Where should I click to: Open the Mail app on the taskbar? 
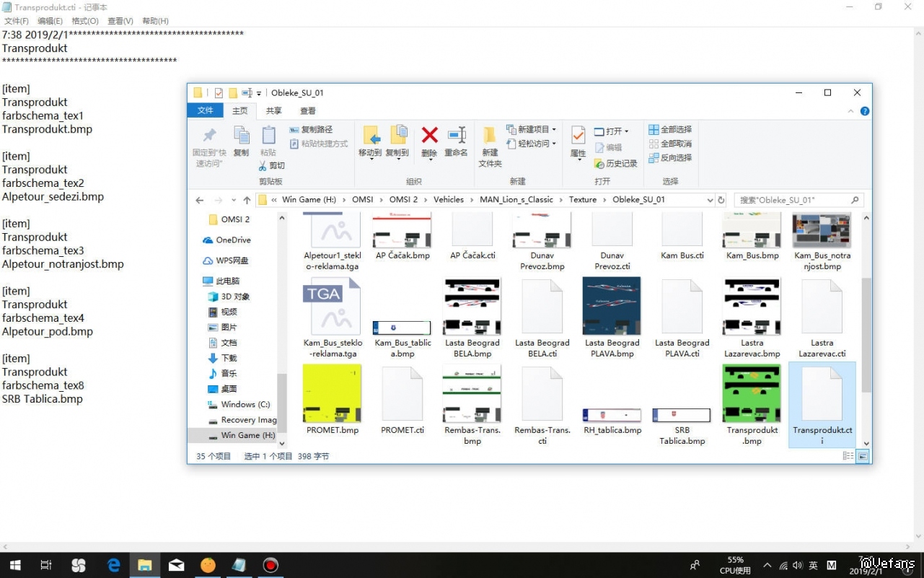tap(177, 565)
